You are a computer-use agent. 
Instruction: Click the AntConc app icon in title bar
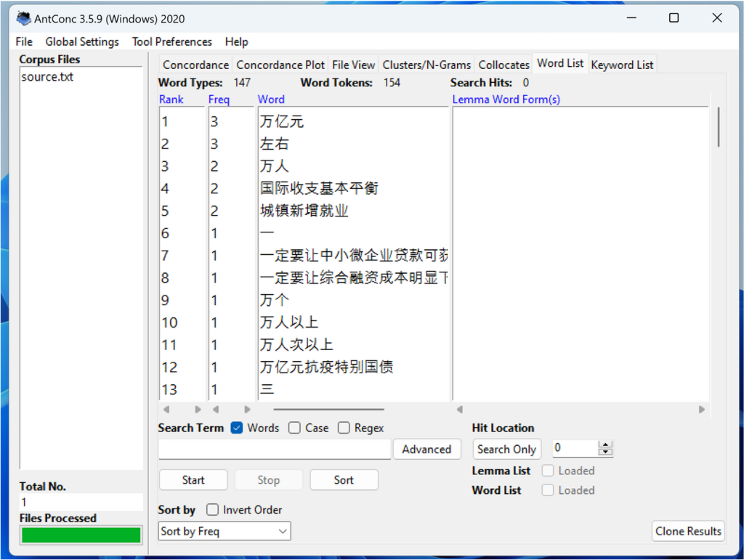(x=24, y=18)
